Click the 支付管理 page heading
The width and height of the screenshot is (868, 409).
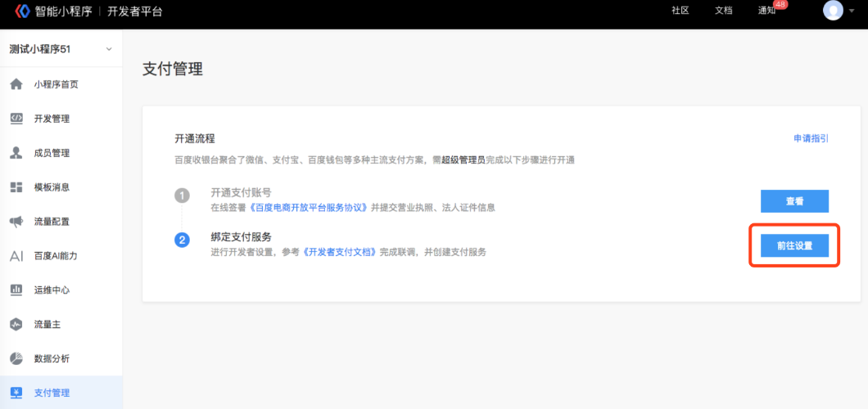pos(173,69)
